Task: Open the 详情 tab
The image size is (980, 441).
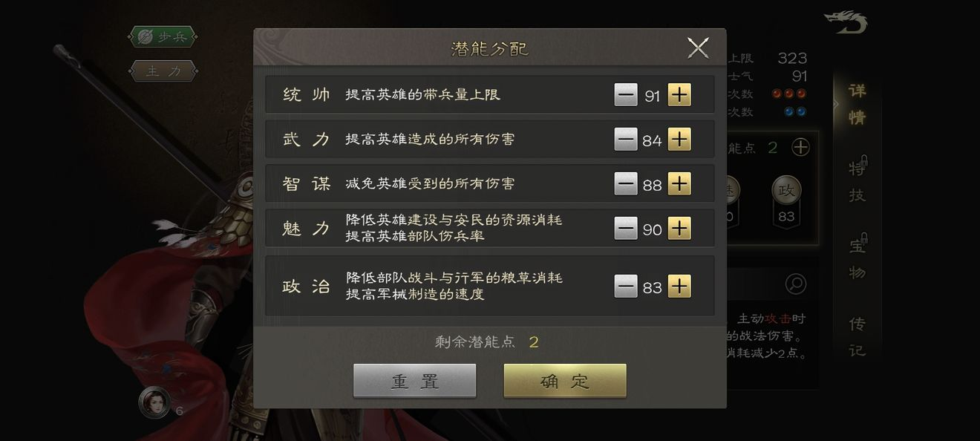Action: tap(857, 105)
